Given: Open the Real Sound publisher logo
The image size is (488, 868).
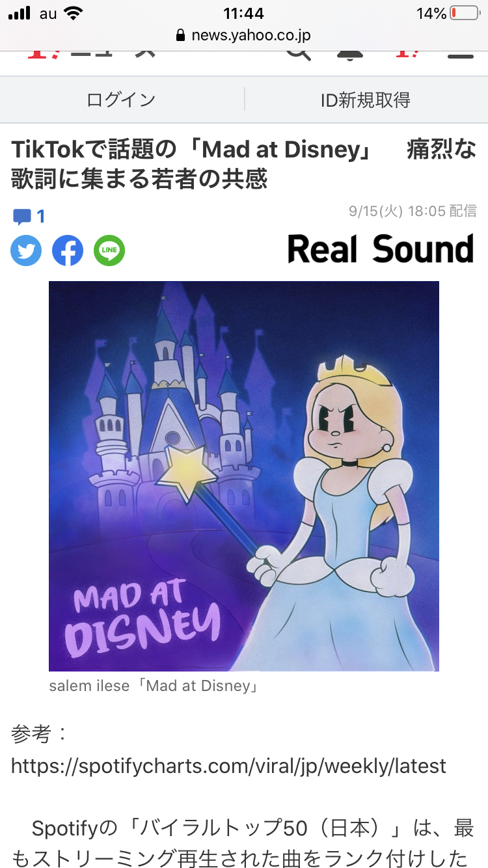Looking at the screenshot, I should (381, 249).
